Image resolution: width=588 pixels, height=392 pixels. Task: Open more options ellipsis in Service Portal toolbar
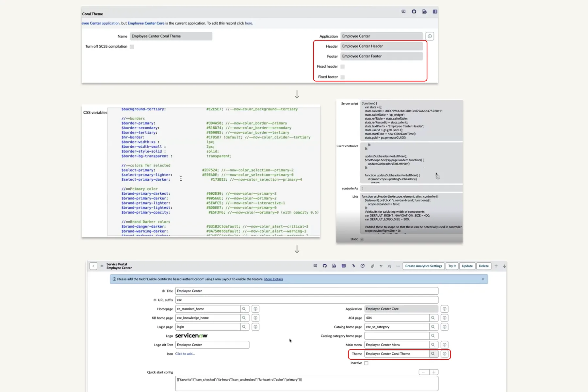pyautogui.click(x=398, y=266)
